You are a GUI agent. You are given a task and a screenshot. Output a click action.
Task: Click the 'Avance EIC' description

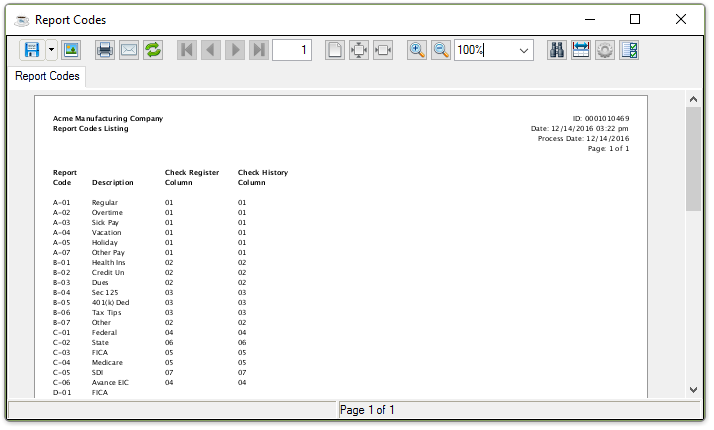(x=110, y=383)
